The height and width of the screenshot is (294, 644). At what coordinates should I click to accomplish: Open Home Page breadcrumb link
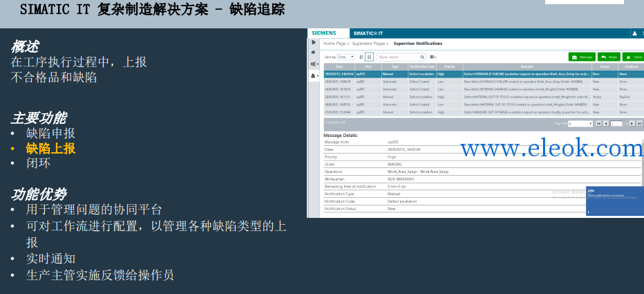[334, 43]
